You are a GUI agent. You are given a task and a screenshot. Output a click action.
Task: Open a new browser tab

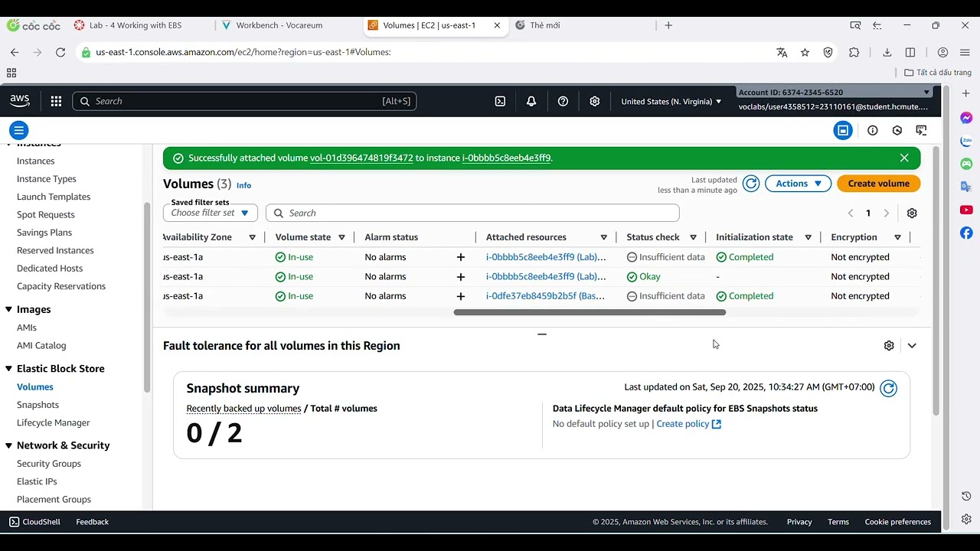[x=668, y=25]
